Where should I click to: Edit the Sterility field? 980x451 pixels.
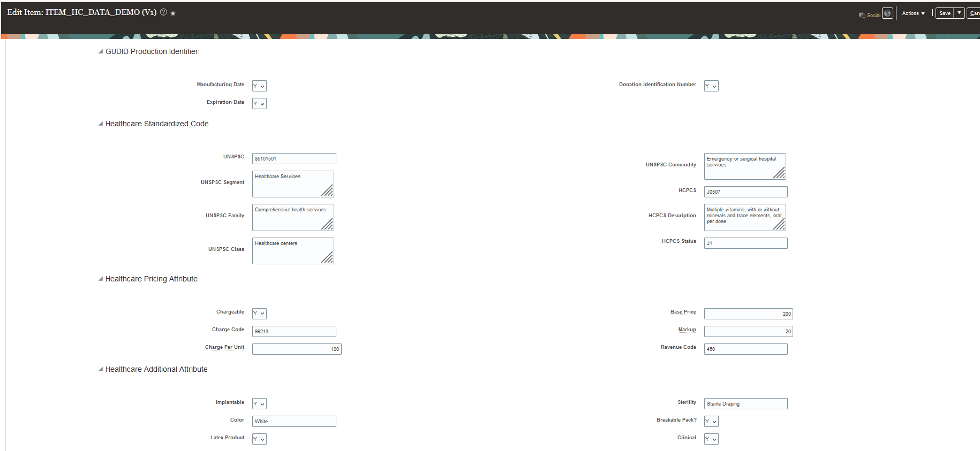pyautogui.click(x=746, y=404)
